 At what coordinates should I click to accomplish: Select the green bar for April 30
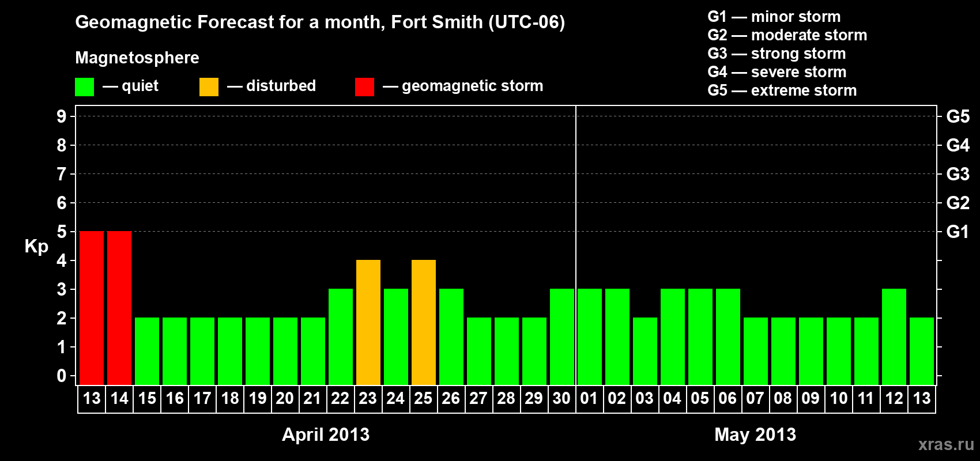562,337
